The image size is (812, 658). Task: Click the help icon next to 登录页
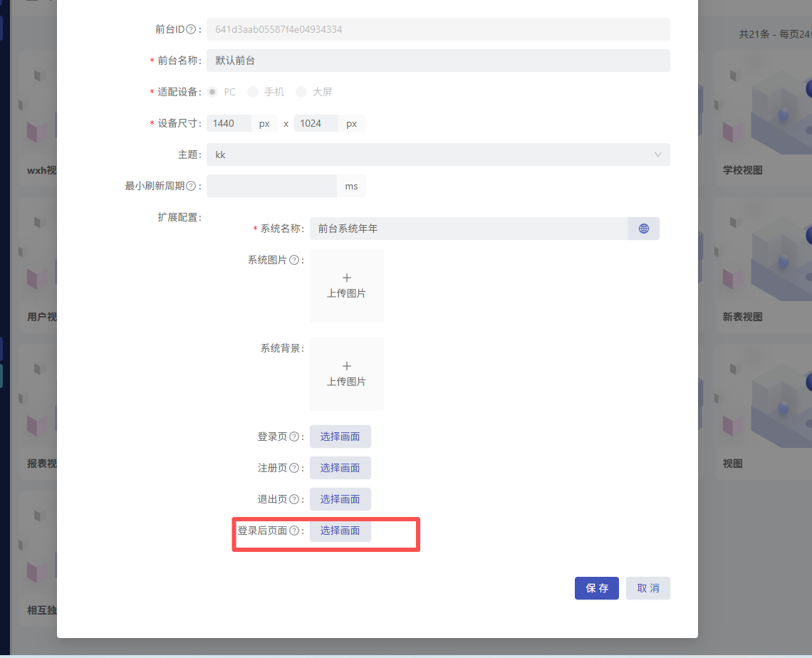[x=294, y=437]
